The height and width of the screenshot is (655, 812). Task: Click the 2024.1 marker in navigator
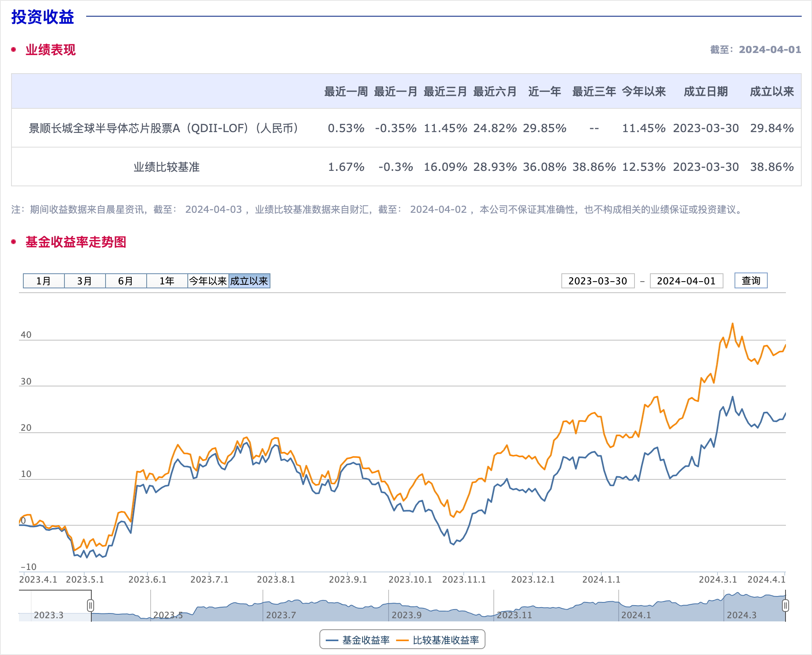[x=636, y=615]
